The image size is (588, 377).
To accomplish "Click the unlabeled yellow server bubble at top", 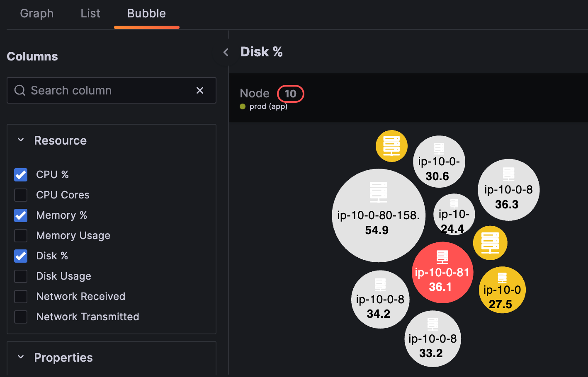I will pos(391,146).
